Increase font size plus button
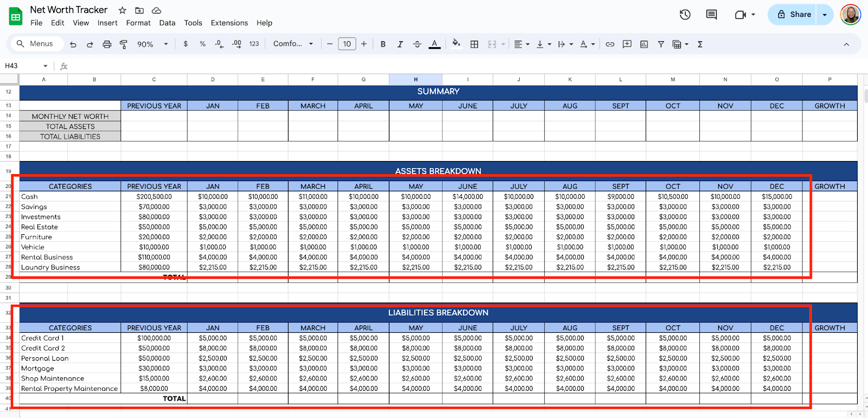Screen dimensions: 868x418 (x=364, y=44)
